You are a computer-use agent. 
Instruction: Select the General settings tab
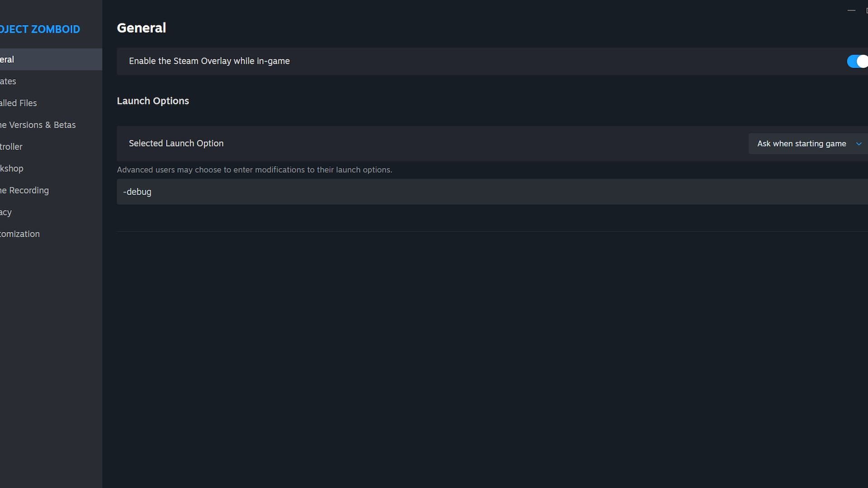point(51,59)
